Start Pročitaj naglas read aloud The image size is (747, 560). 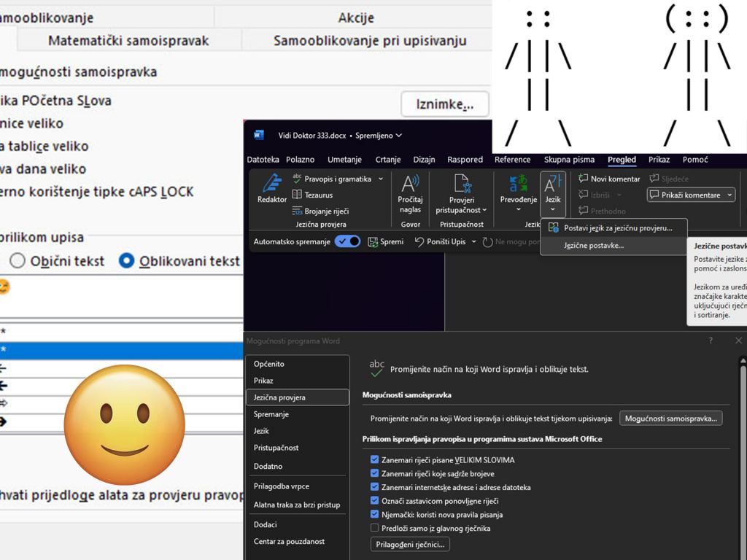(410, 193)
